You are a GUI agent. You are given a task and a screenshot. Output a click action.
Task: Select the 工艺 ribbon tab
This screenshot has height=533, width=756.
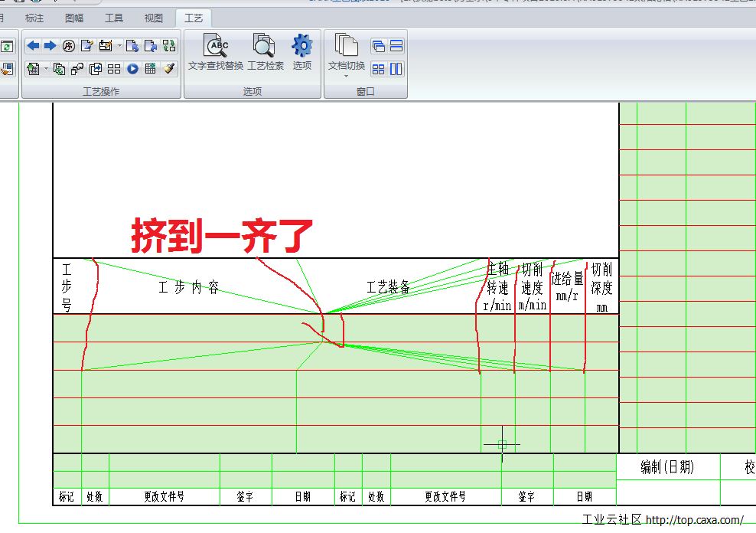click(194, 18)
